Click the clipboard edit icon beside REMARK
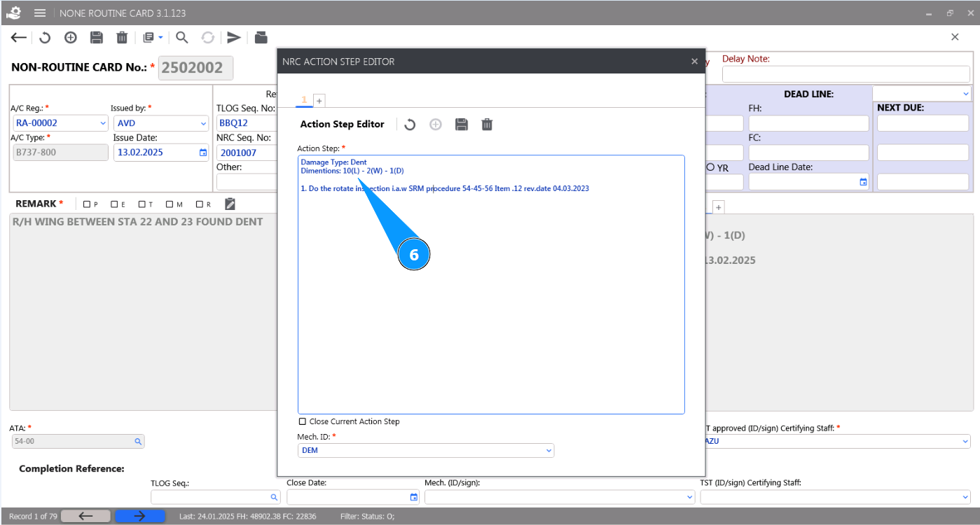980x525 pixels. 230,204
